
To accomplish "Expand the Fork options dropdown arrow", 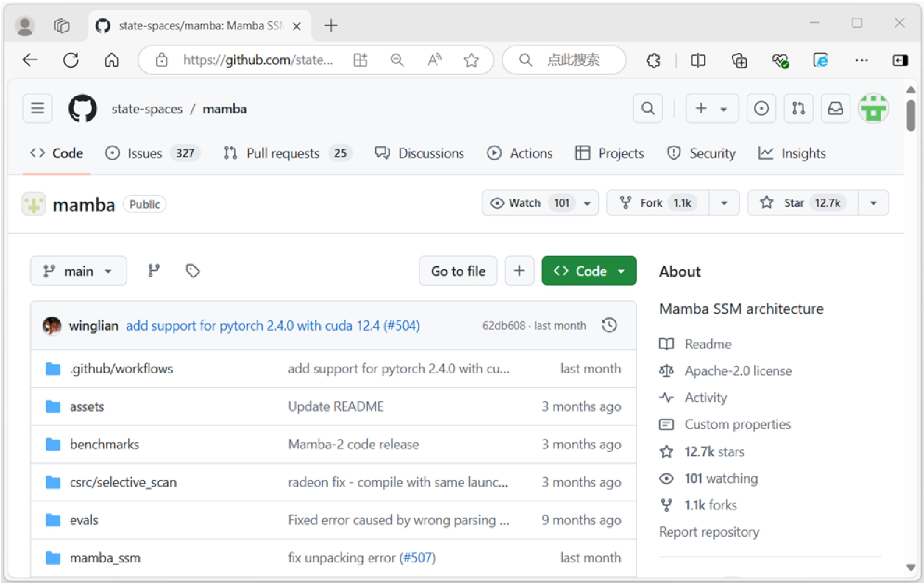I will point(724,203).
